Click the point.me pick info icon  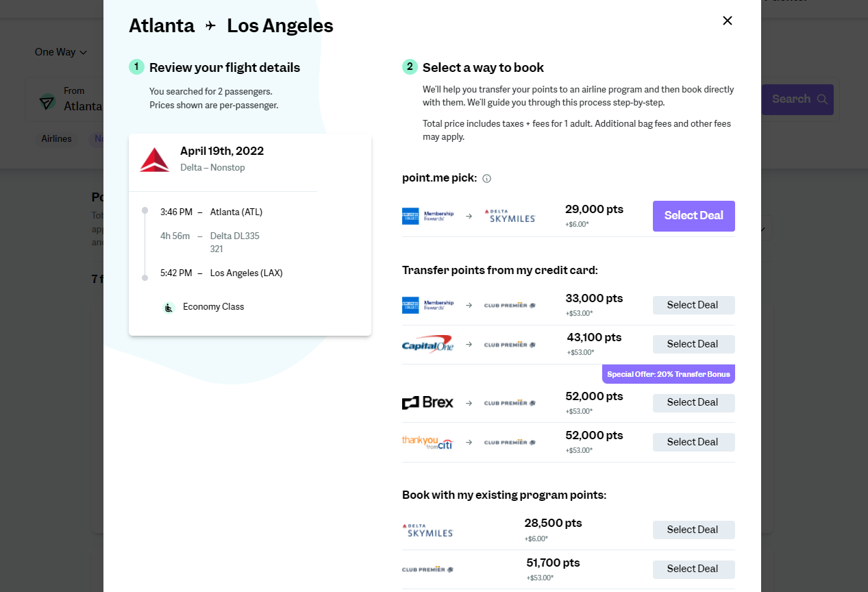[486, 179]
